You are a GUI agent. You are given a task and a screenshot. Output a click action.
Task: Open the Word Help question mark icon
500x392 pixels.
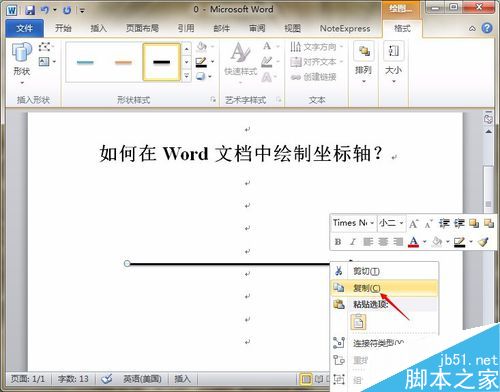487,28
